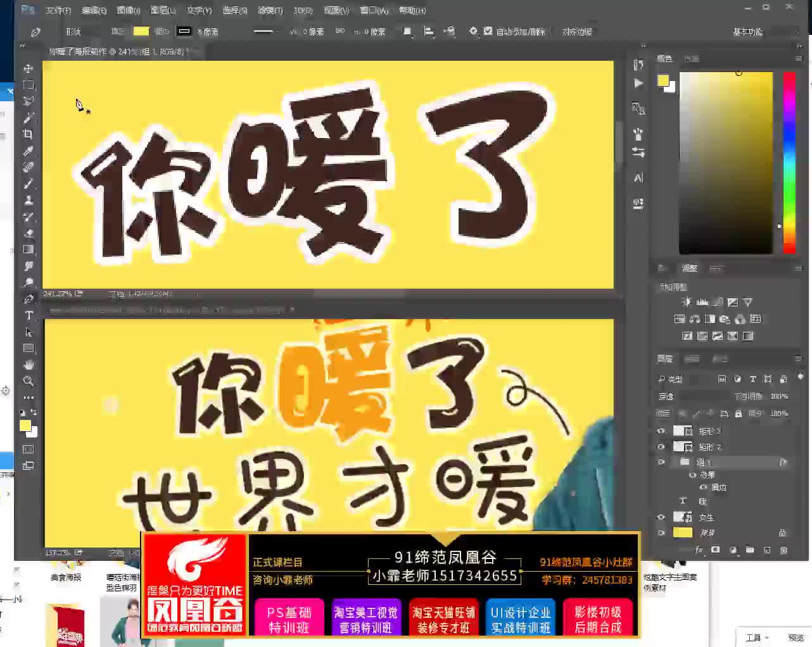
Task: Click the Add layer mask icon
Action: tap(714, 550)
